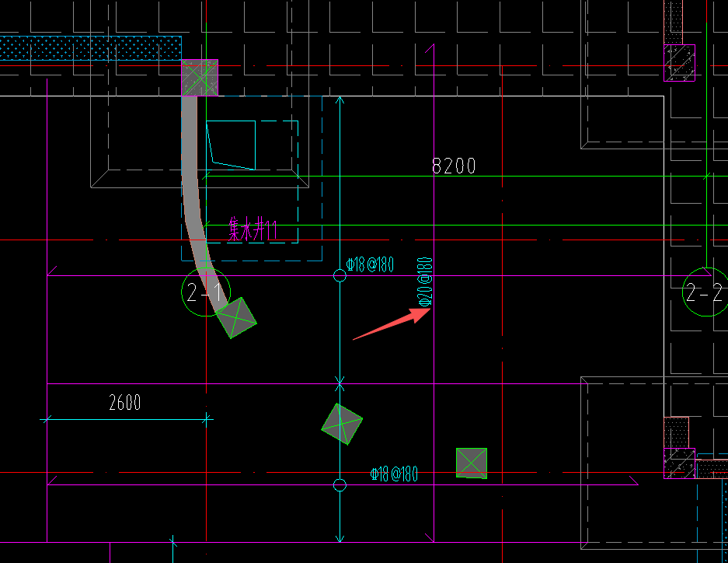Click the 2-2 axis bubble circle
This screenshot has width=728, height=563.
[x=705, y=292]
